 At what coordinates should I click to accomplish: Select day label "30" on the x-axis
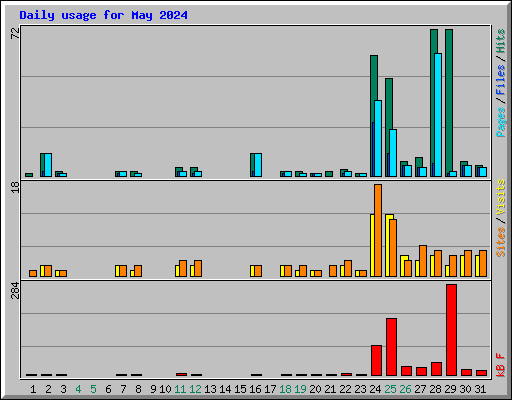[x=465, y=389]
